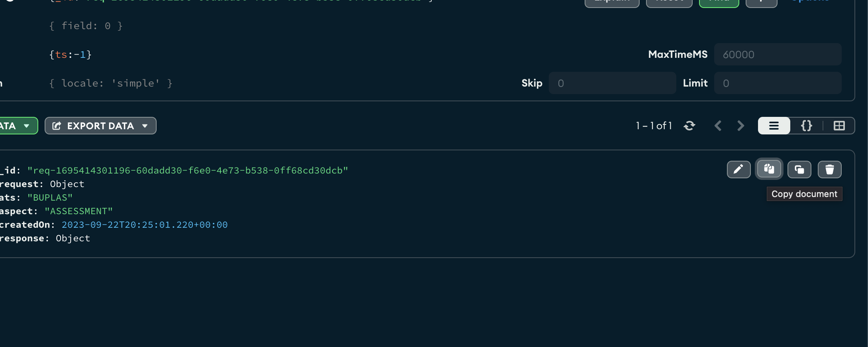The height and width of the screenshot is (347, 868).
Task: Click the Copy document icon
Action: coord(769,170)
